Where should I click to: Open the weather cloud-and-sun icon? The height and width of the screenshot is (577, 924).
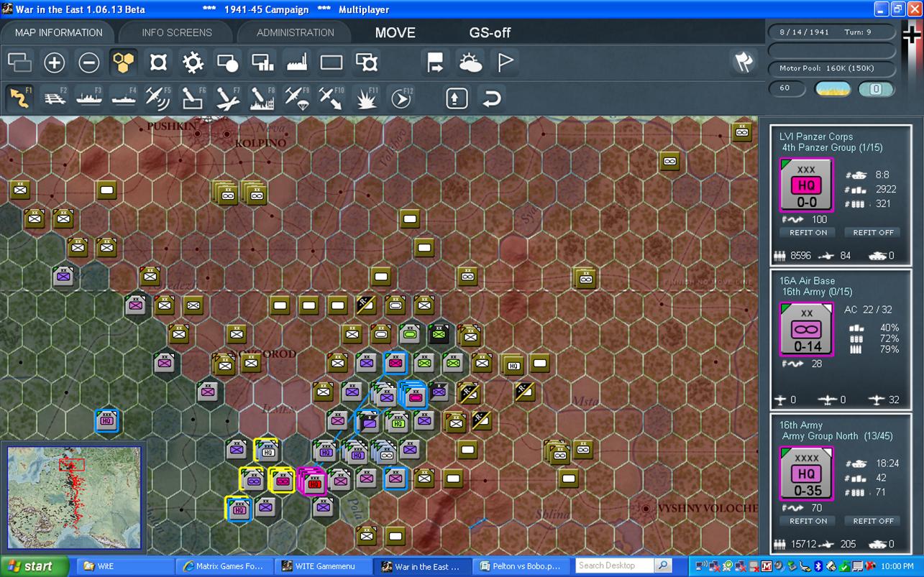[471, 63]
